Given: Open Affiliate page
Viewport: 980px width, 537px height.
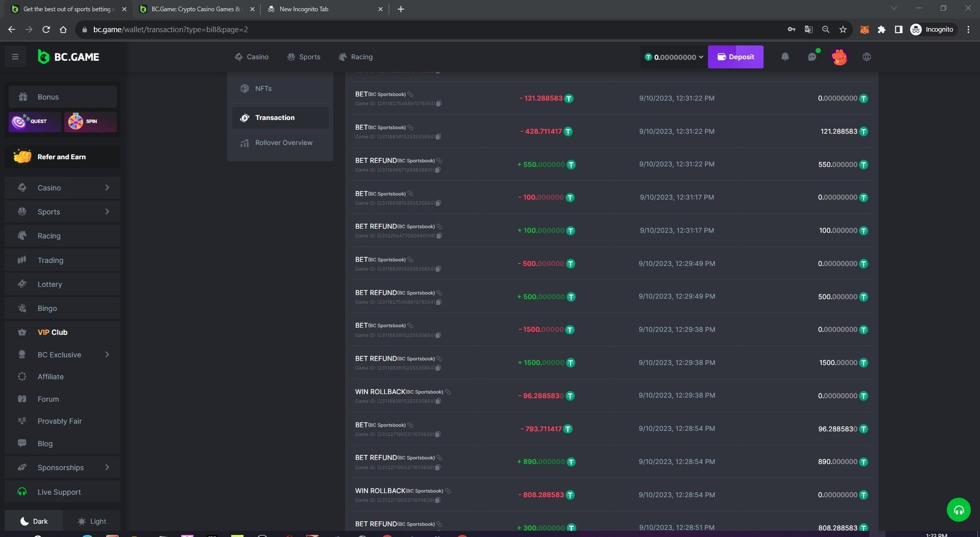Looking at the screenshot, I should pyautogui.click(x=63, y=377).
